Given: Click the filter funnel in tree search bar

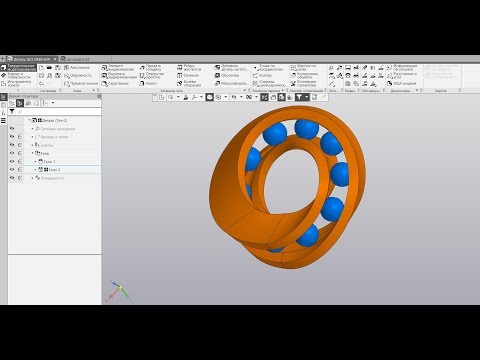Looking at the screenshot, I should pos(12,111).
